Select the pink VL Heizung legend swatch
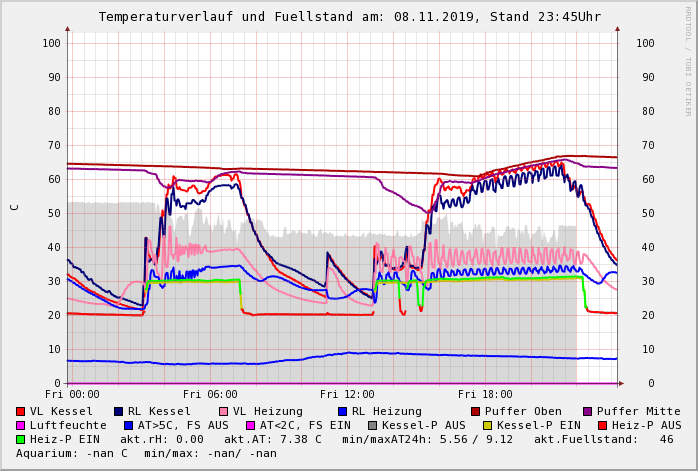The height and width of the screenshot is (471, 698). point(223,411)
